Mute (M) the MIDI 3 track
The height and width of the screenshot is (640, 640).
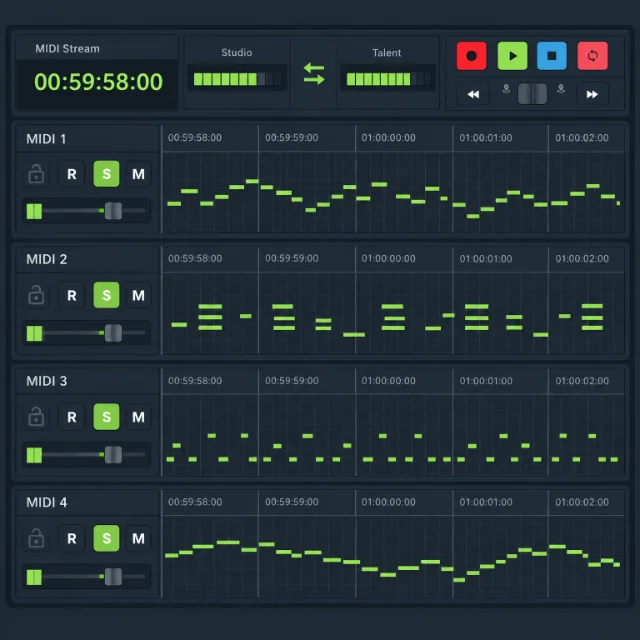point(138,417)
